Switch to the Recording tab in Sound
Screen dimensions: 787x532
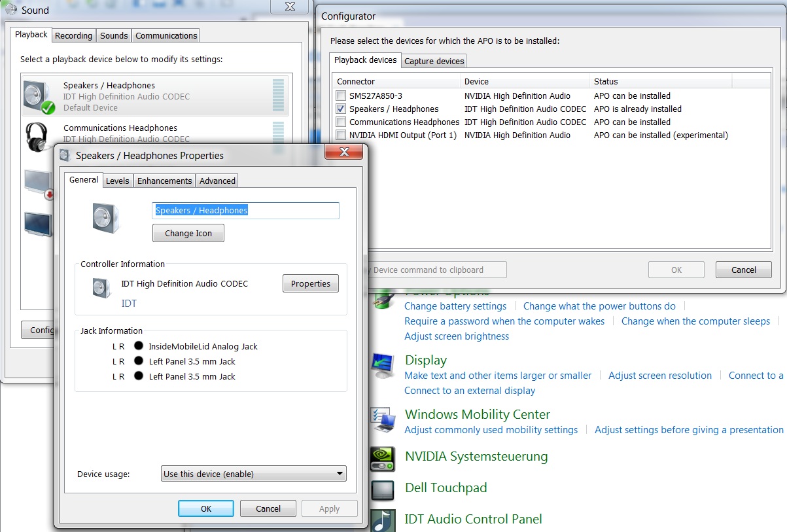click(x=73, y=36)
